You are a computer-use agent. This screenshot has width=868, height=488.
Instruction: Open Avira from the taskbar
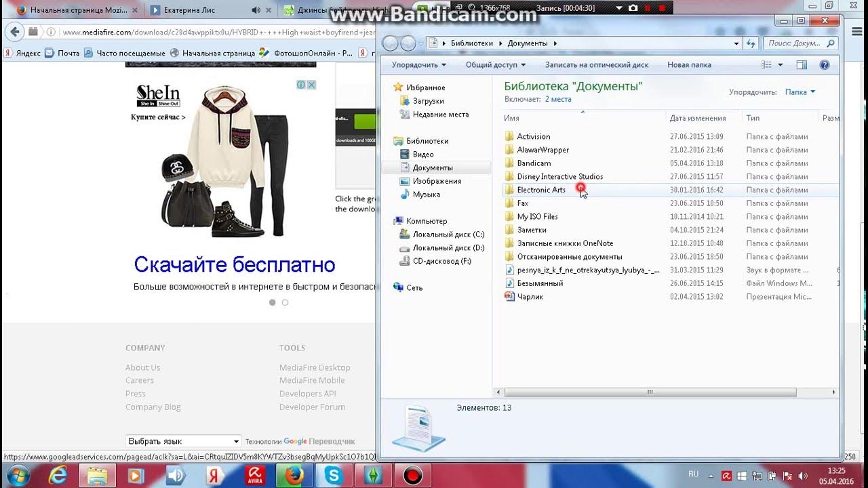point(255,476)
